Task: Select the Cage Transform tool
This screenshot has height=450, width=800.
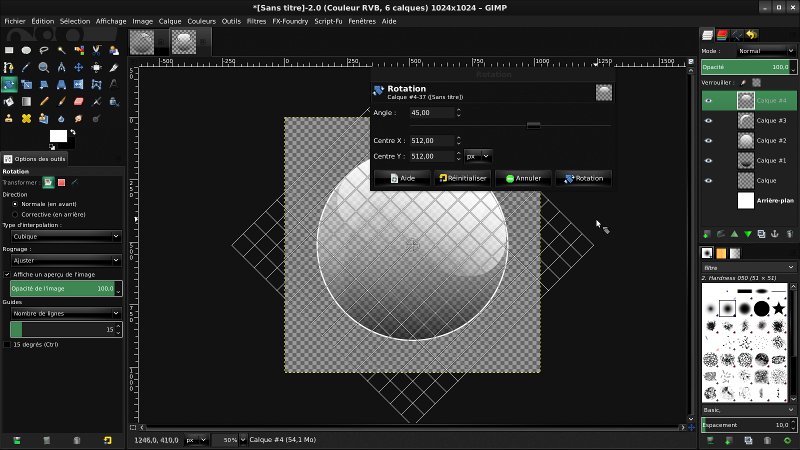Action: 96,84
